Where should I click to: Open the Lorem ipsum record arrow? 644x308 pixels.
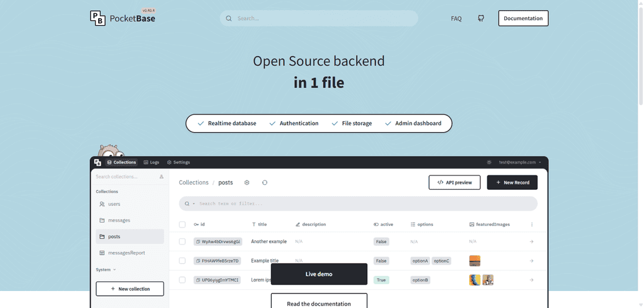531,280
